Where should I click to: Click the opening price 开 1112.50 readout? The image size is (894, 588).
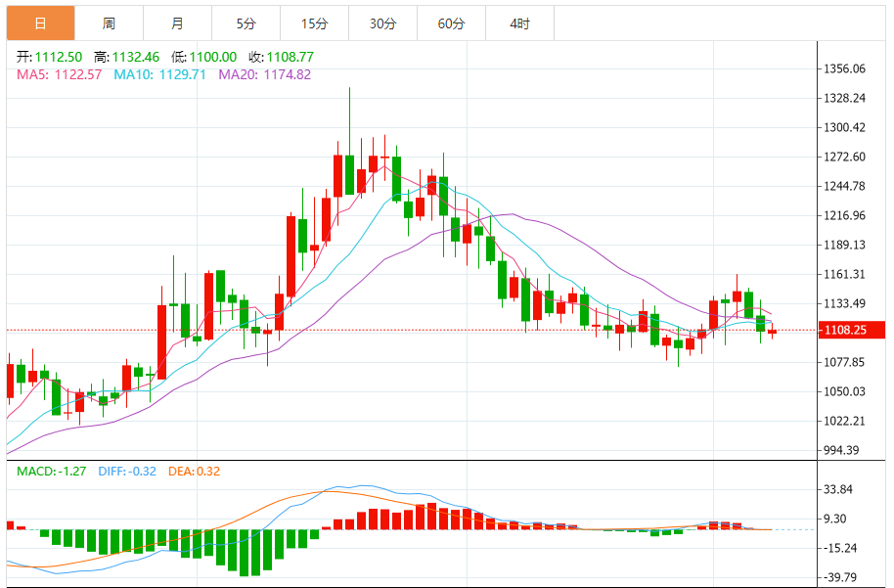(x=48, y=57)
